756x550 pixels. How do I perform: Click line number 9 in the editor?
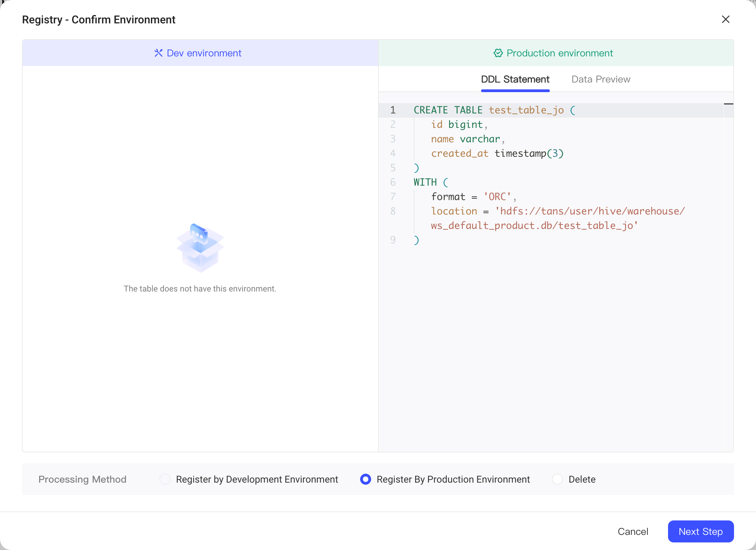pyautogui.click(x=393, y=240)
